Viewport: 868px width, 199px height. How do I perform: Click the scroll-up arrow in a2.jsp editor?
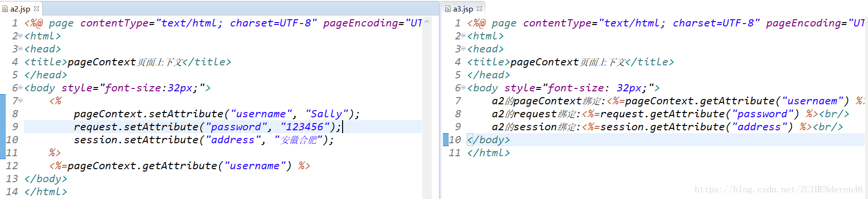tap(427, 22)
